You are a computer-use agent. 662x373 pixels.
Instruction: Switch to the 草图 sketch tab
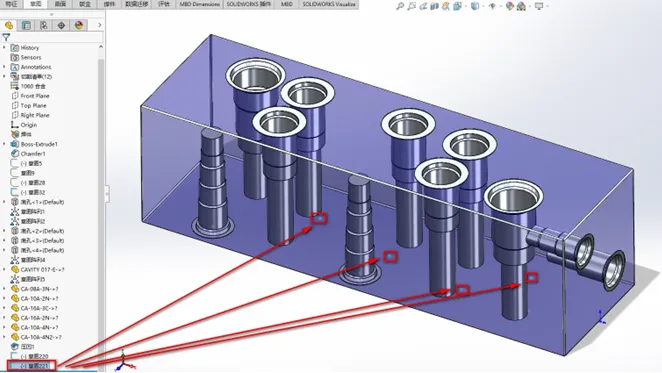pos(36,4)
